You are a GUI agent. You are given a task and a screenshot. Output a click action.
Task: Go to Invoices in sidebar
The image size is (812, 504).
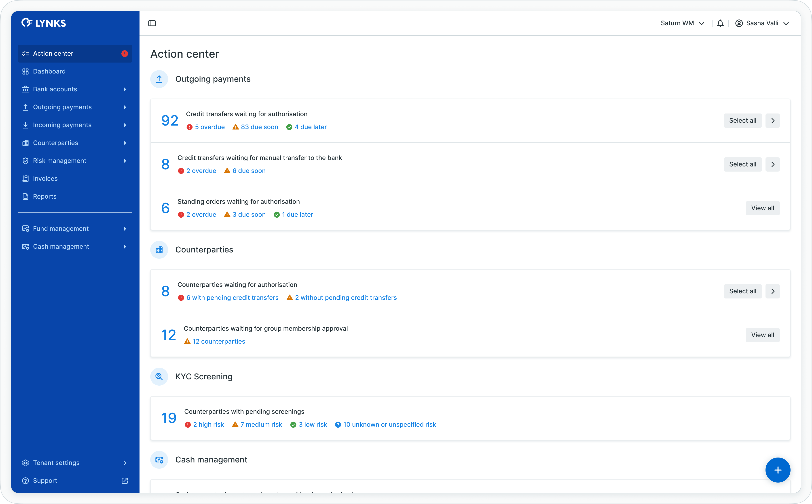45,179
